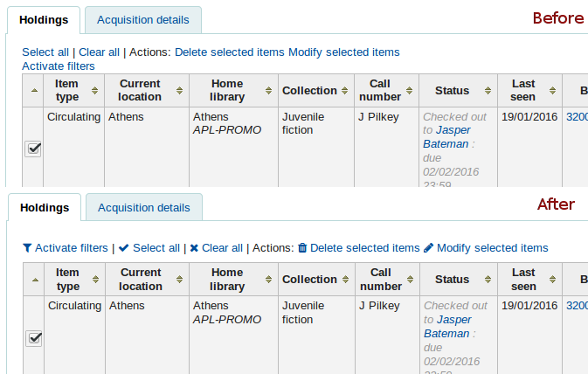Click the trash icon for Delete selected items
The width and height of the screenshot is (588, 374).
coord(302,248)
